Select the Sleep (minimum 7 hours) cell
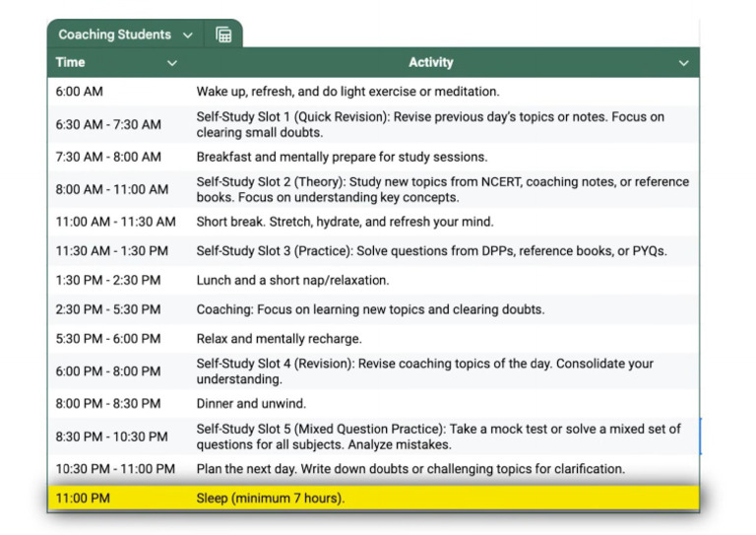 click(444, 499)
